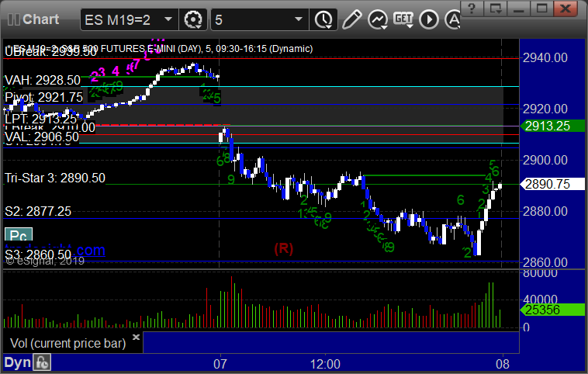Click the 2913.25 green price marker
The width and height of the screenshot is (588, 374).
point(552,126)
